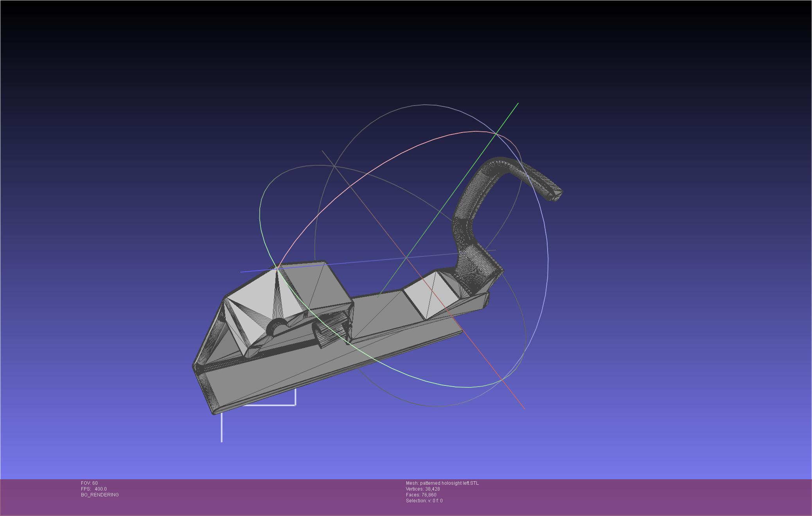Click the blue trackball axis line left end
812x516 pixels.
[242, 272]
